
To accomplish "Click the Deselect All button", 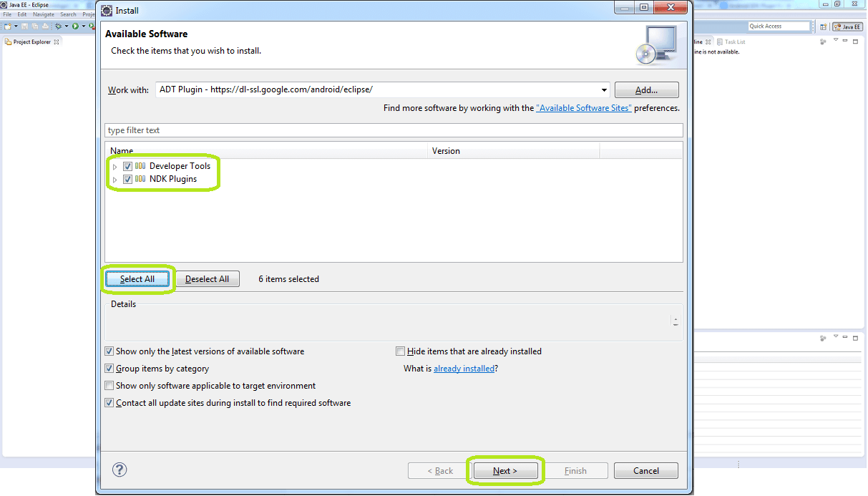I will pos(208,279).
